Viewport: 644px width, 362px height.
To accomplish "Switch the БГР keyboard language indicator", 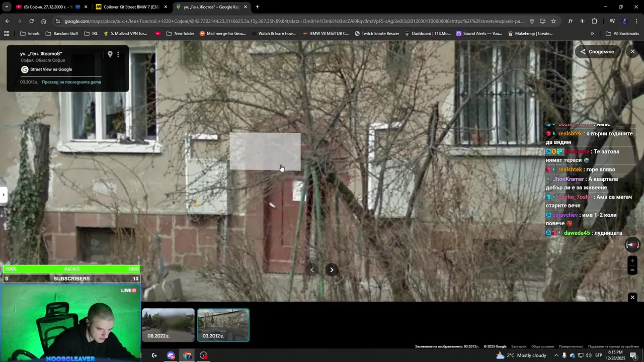I will (x=599, y=355).
